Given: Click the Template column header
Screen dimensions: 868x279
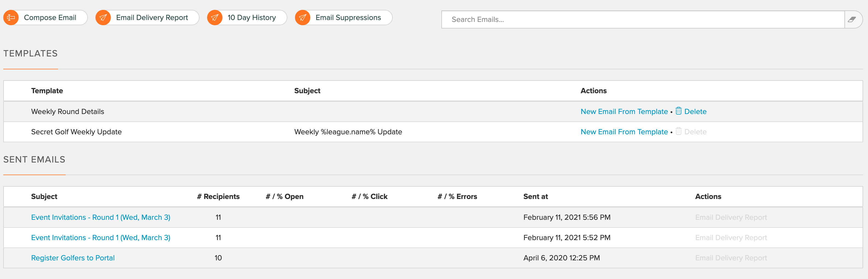Looking at the screenshot, I should point(47,91).
